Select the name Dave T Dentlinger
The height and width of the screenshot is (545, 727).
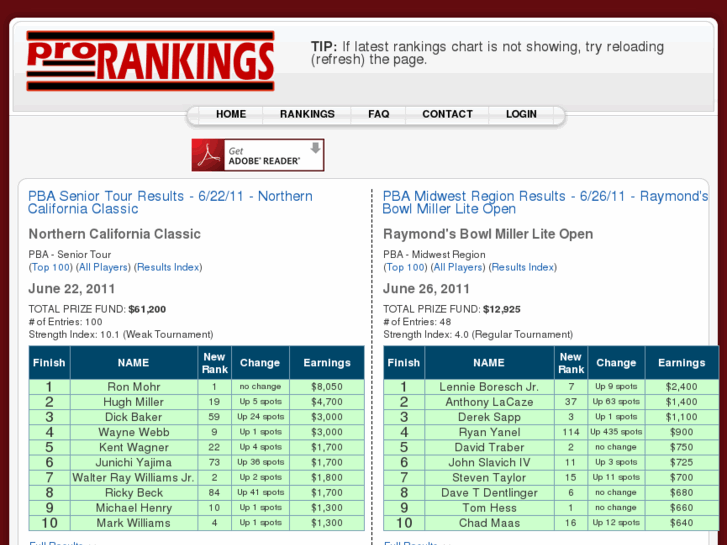click(x=489, y=493)
